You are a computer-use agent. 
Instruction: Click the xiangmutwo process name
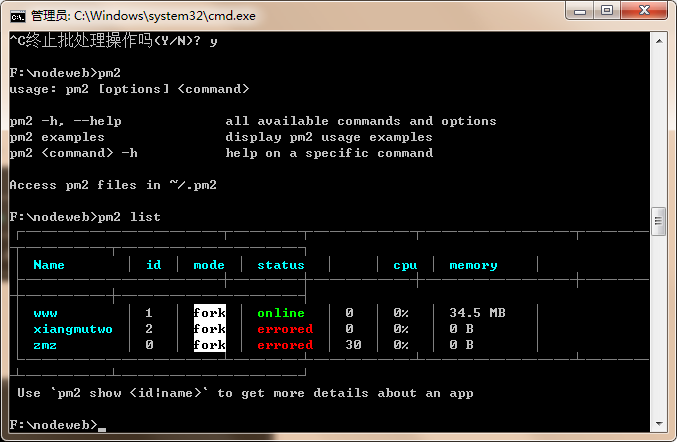(x=73, y=329)
